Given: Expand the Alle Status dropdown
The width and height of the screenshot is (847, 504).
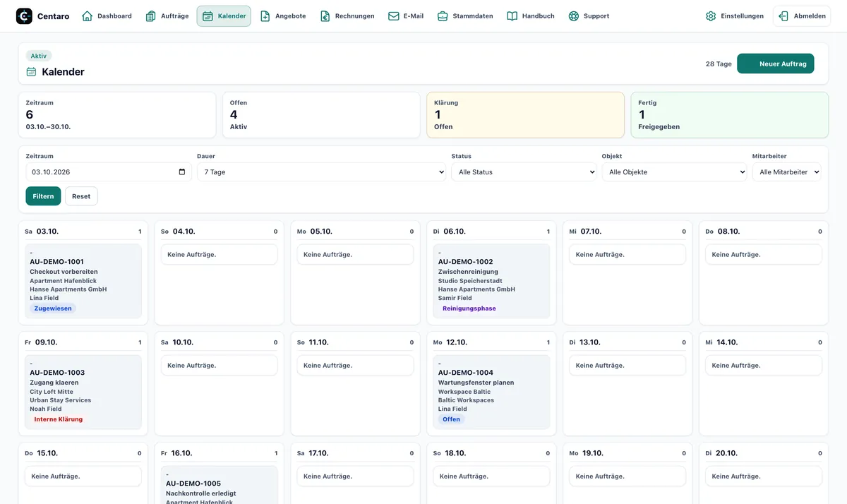Looking at the screenshot, I should [x=524, y=172].
